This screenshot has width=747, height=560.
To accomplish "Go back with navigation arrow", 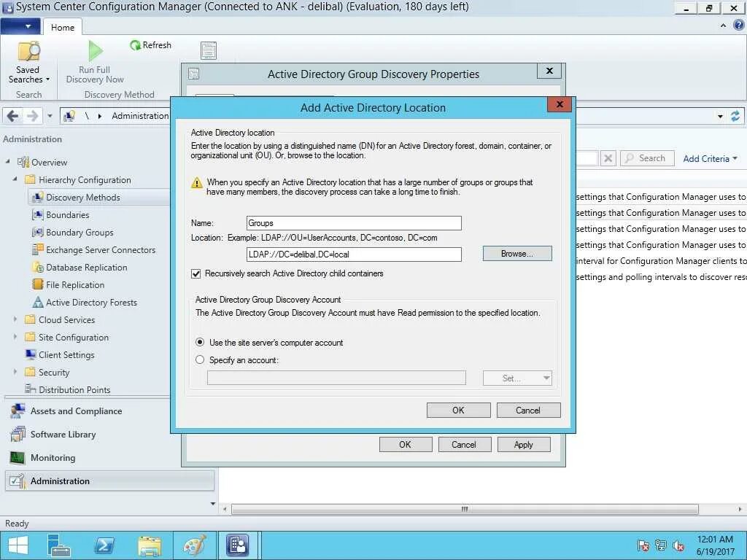I will [13, 116].
